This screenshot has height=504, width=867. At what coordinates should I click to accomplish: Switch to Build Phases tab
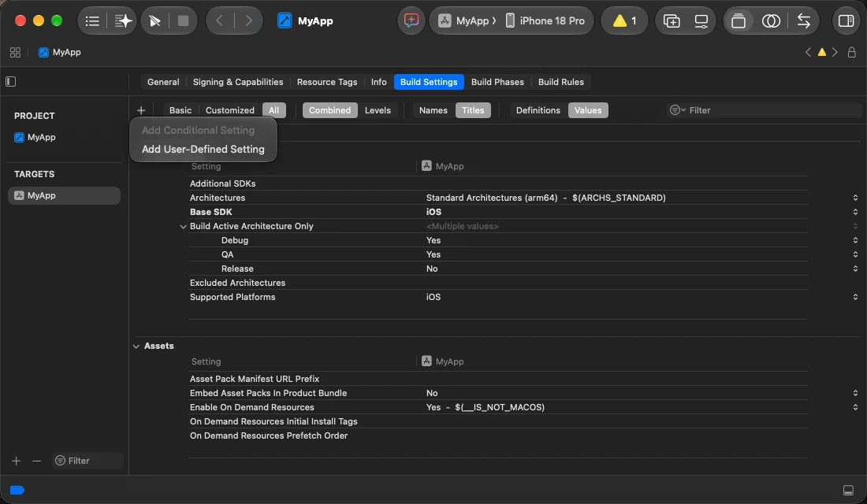pyautogui.click(x=497, y=82)
